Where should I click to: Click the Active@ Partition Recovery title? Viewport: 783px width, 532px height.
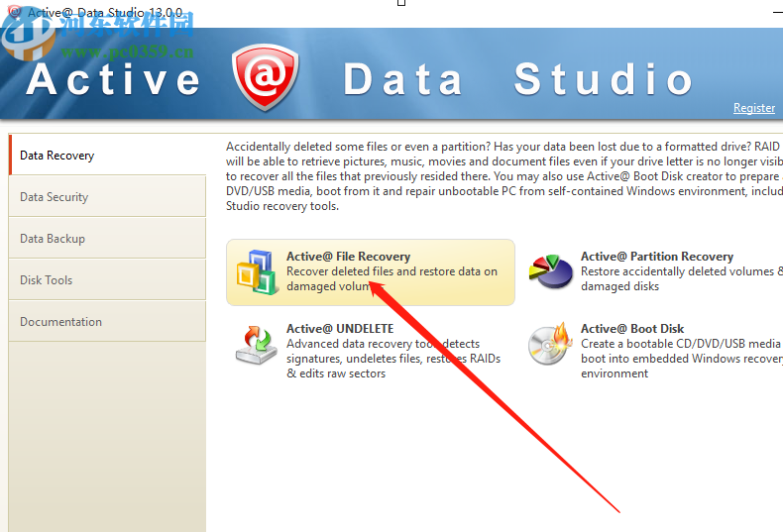[x=657, y=257]
